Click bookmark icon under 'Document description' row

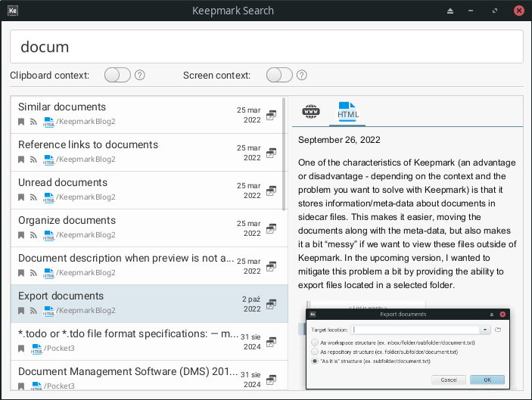pyautogui.click(x=21, y=273)
